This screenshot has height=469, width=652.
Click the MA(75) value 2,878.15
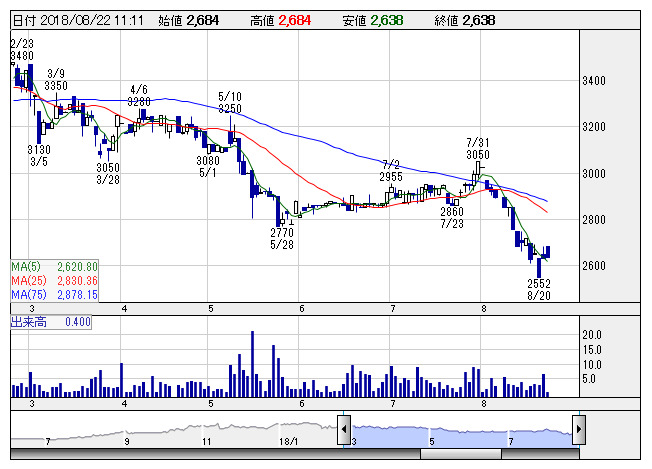[x=77, y=295]
